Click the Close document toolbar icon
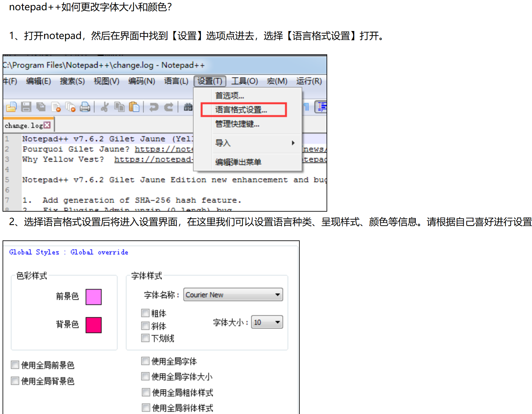 [x=56, y=107]
